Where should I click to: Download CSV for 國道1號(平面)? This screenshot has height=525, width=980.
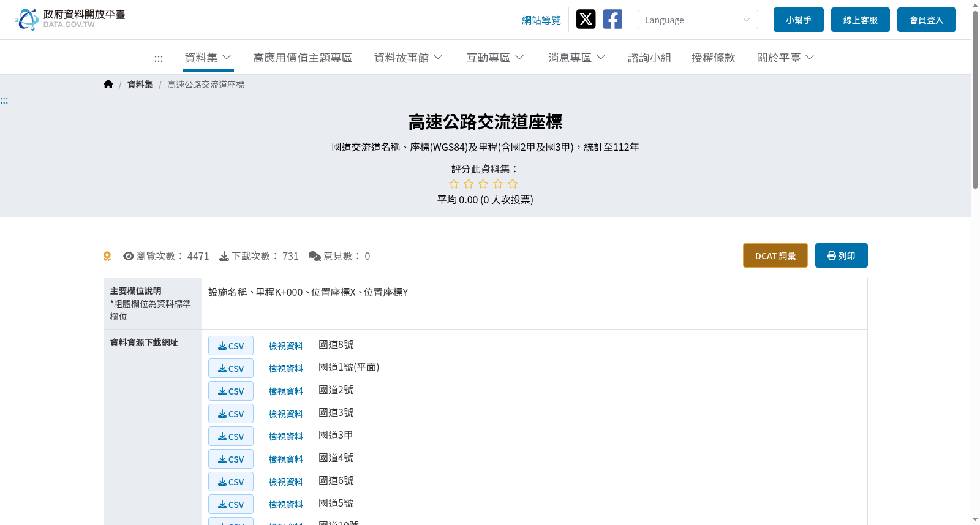point(231,368)
